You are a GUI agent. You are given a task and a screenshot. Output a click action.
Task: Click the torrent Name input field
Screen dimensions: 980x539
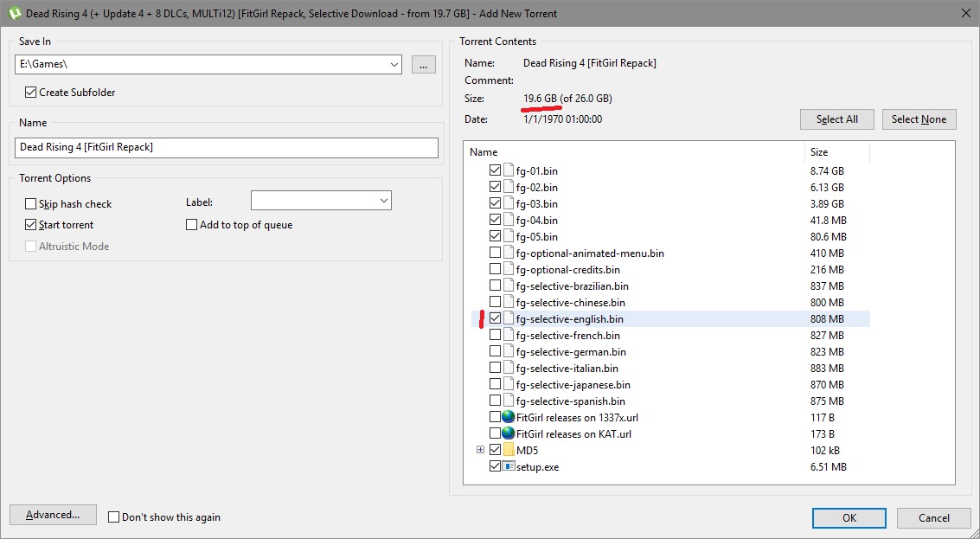coord(227,148)
